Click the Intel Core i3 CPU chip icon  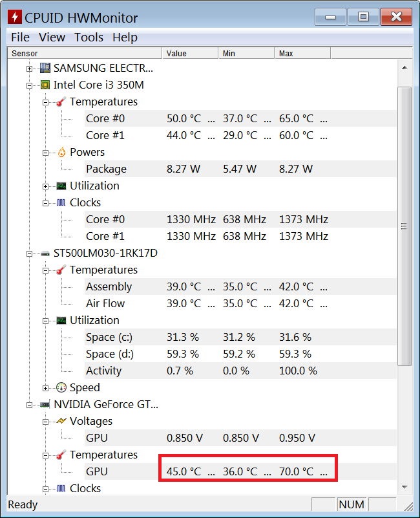[45, 85]
